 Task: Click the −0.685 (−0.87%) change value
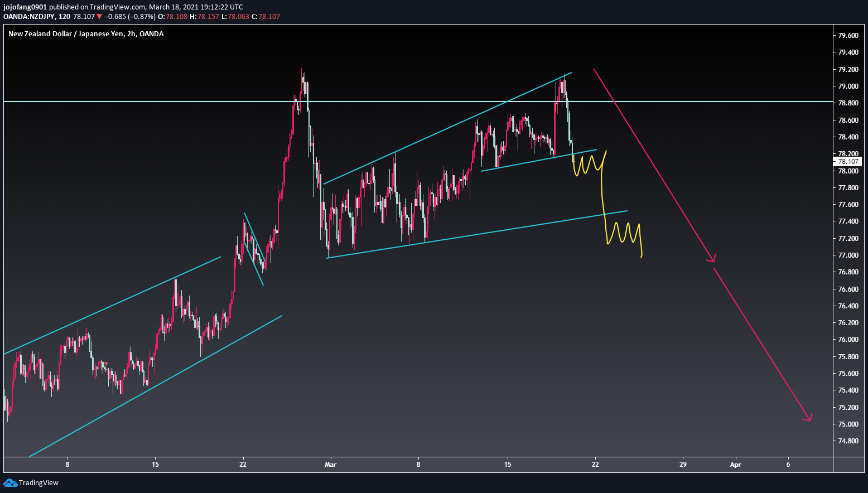129,17
